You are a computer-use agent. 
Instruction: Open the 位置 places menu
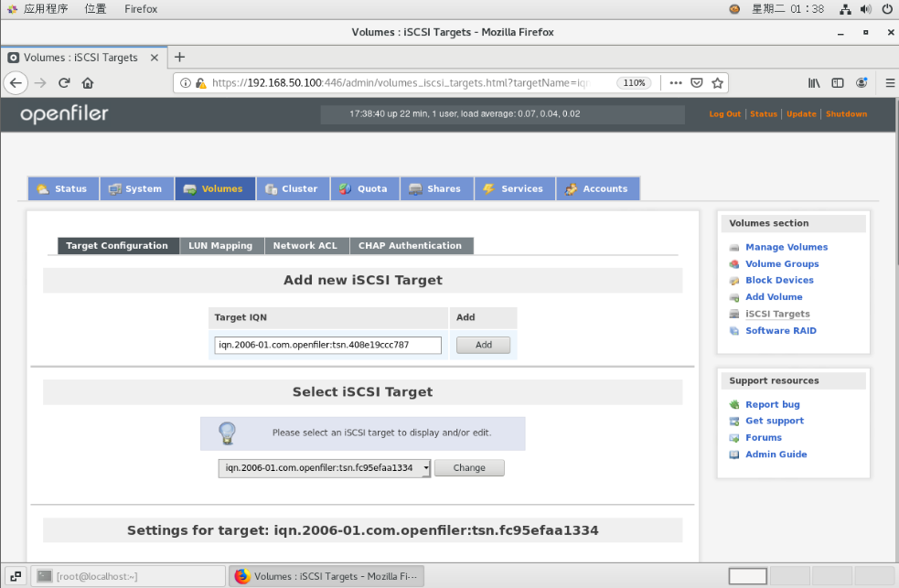tap(95, 9)
